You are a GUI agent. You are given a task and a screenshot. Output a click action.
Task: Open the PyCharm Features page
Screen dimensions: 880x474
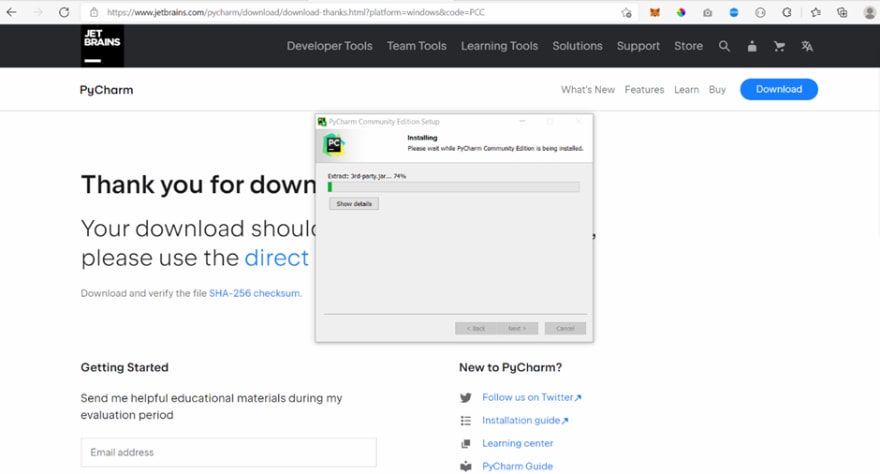644,90
